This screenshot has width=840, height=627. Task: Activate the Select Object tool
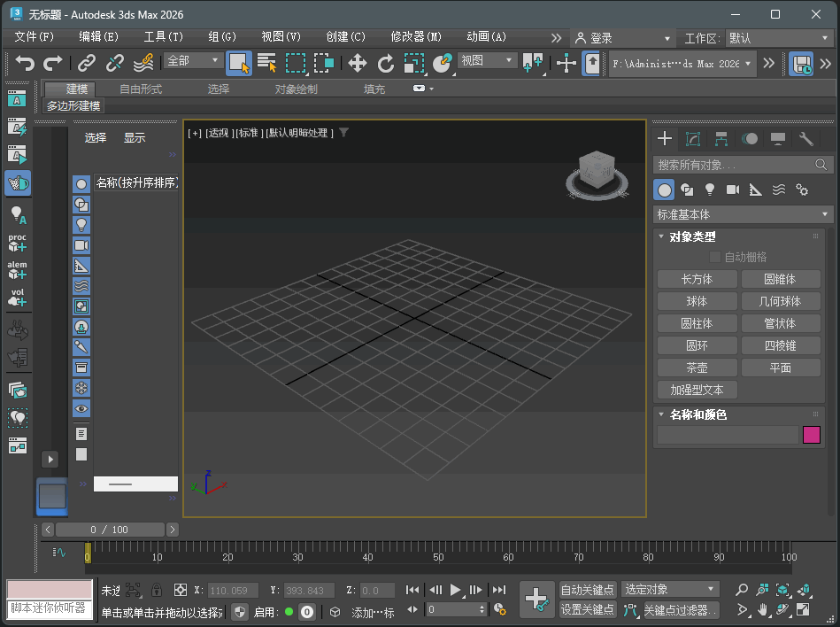click(238, 63)
